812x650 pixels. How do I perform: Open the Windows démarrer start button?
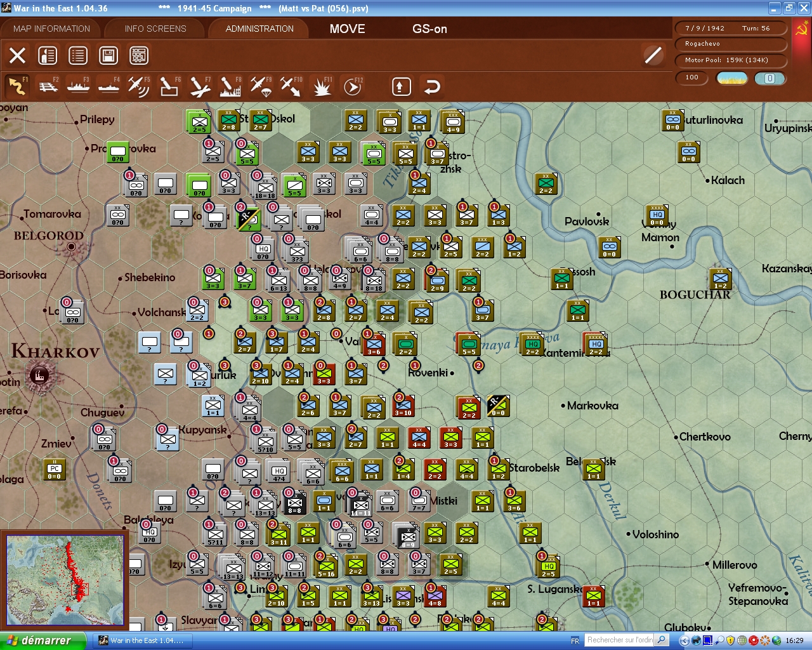click(x=43, y=640)
